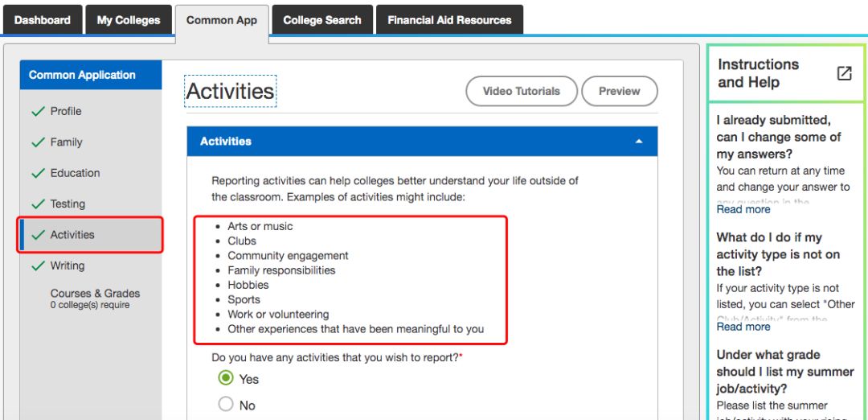The height and width of the screenshot is (420, 868).
Task: Click 'I already submitted' help question heading
Action: point(779,137)
